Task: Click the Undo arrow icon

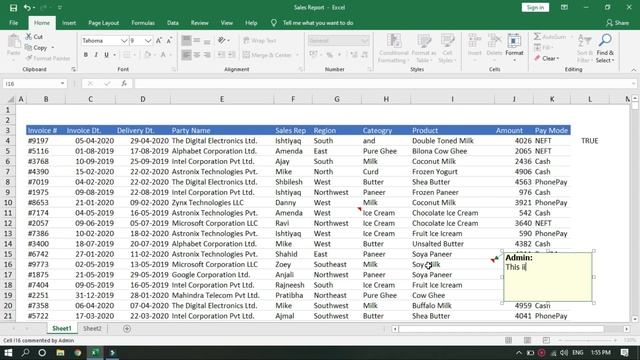Action: click(27, 7)
